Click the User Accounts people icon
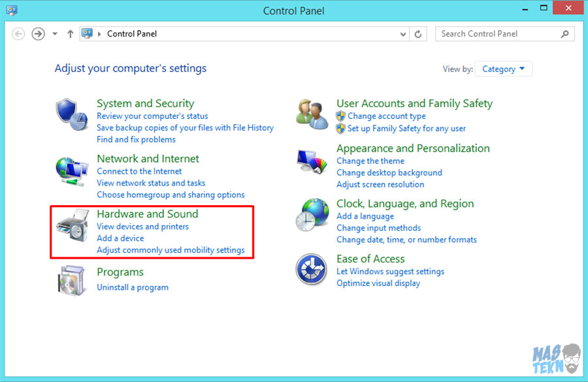Viewport: 588px width, 382px height. pos(311,114)
